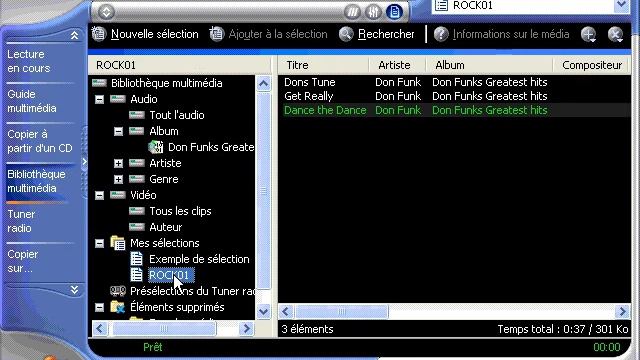Image resolution: width=640 pixels, height=360 pixels.
Task: Collapse the Vidéo tree node
Action: (99, 195)
